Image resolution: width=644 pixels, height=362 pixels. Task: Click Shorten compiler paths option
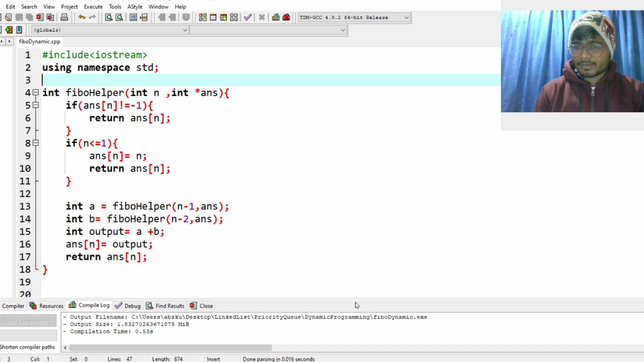[28, 347]
